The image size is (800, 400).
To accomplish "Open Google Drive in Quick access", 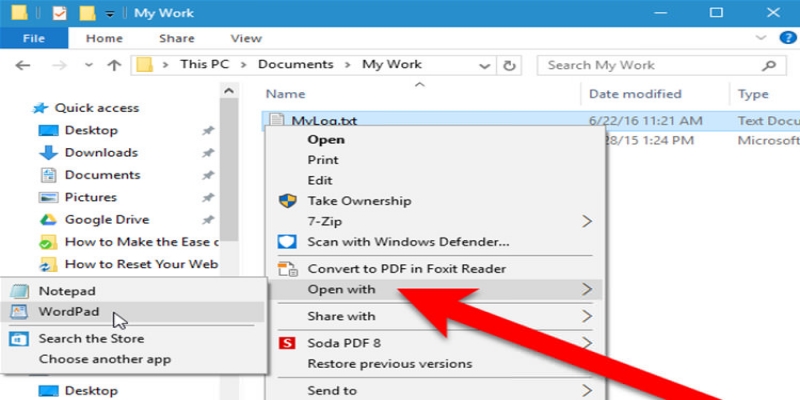I will [106, 219].
